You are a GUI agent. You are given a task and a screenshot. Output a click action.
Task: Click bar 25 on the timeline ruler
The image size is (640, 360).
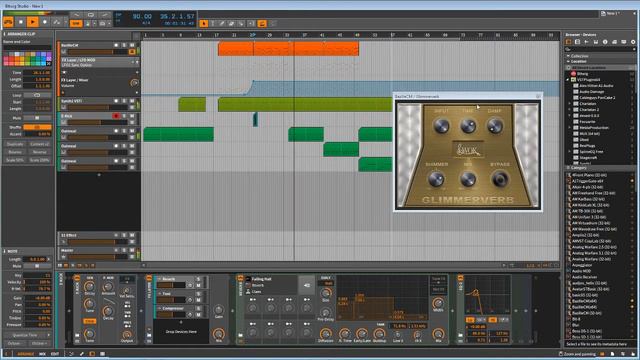252,36
